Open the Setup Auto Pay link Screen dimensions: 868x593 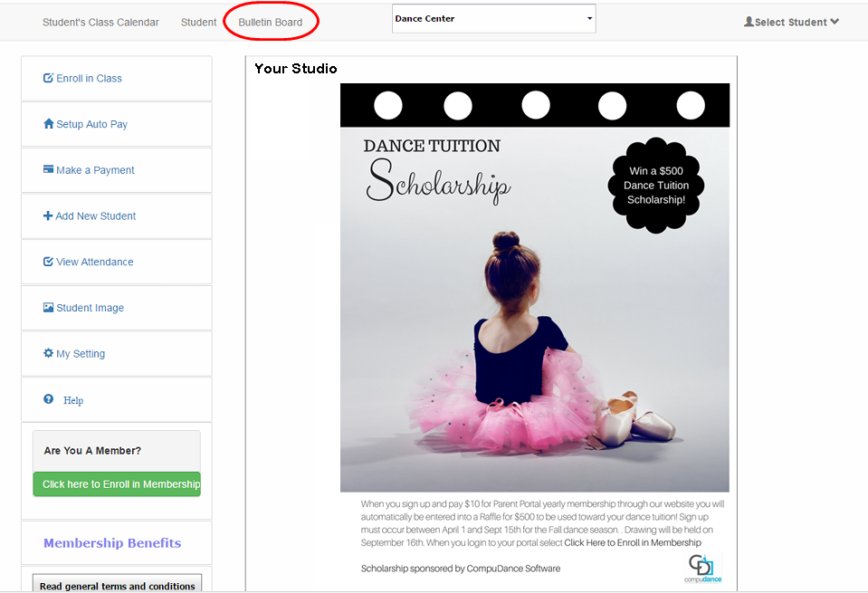pos(92,125)
